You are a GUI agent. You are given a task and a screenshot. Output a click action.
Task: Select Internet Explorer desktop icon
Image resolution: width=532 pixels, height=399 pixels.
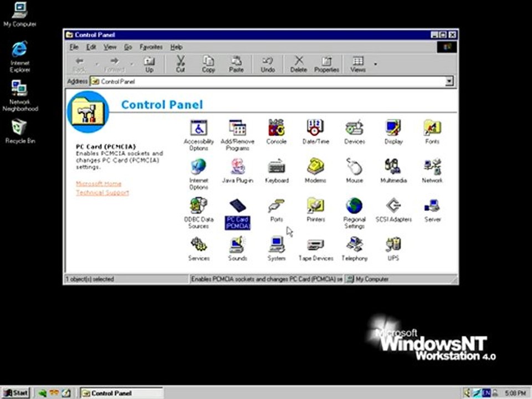20,57
